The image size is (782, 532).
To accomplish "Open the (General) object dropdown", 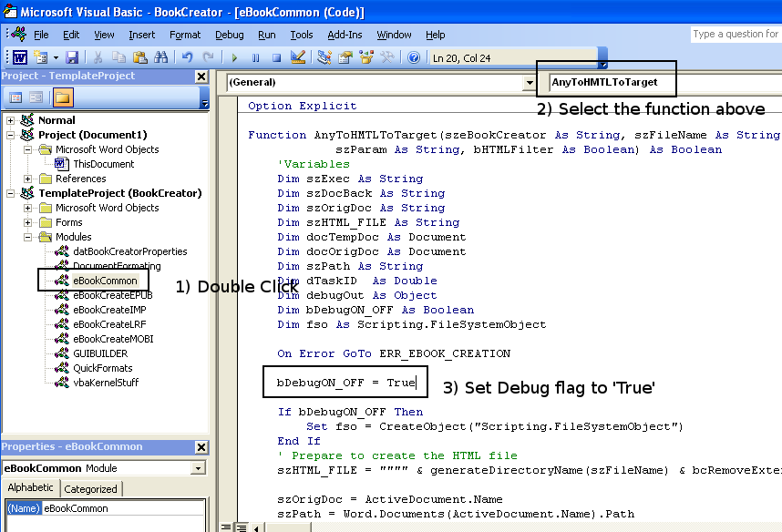I will click(x=530, y=82).
